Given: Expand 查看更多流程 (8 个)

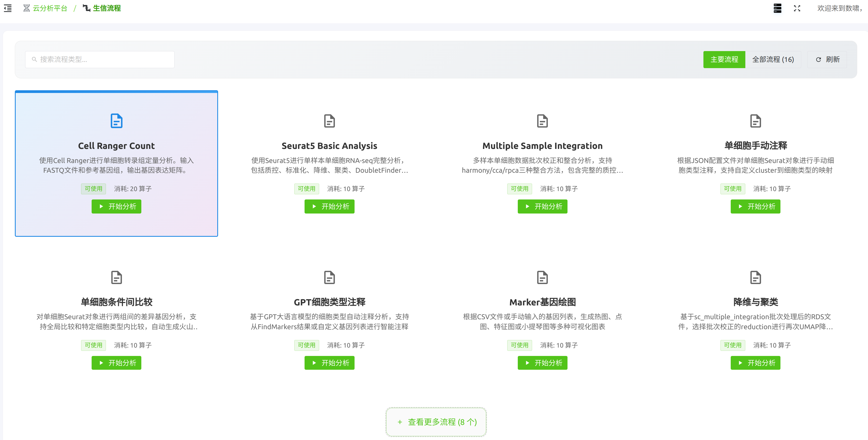Looking at the screenshot, I should (436, 422).
